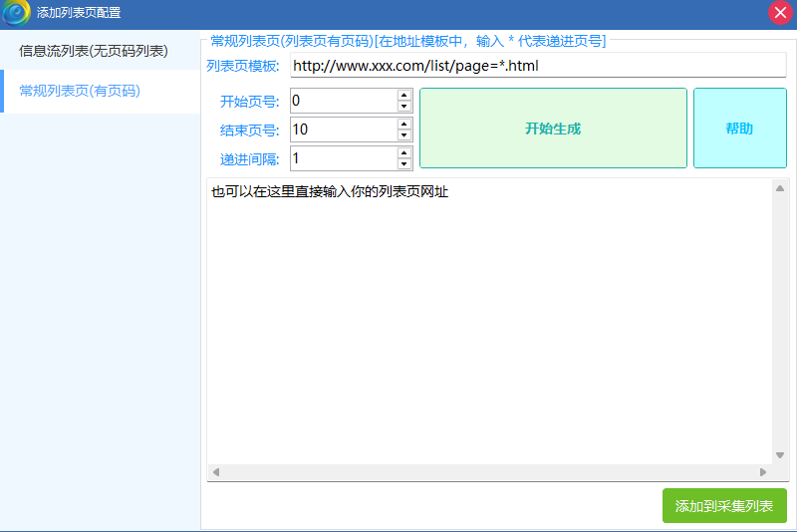Select 信息流列表(无页码列表) tab

[x=93, y=51]
